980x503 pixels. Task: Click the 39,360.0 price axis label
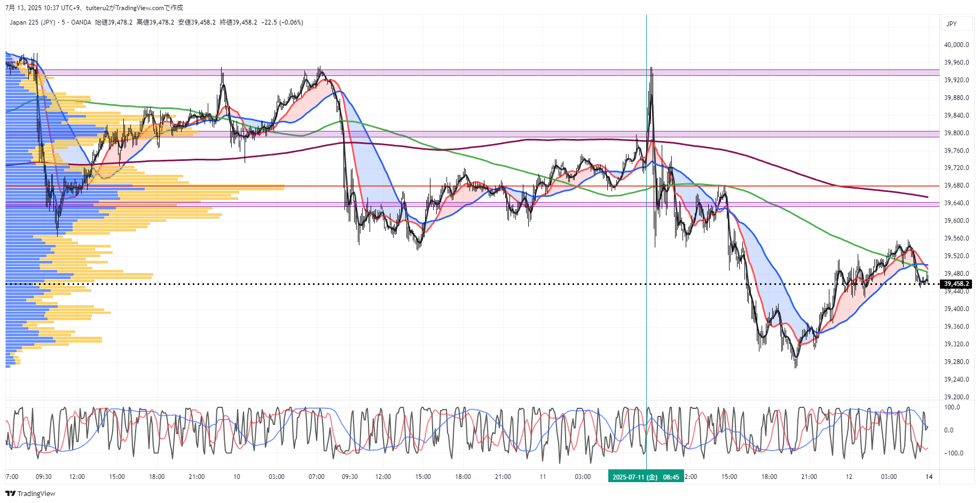tap(957, 327)
